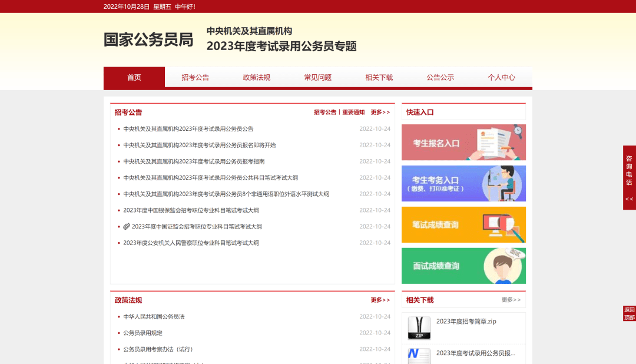Image resolution: width=636 pixels, height=364 pixels.
Task: Open the 招考公告 navigation tab
Action: coord(196,78)
